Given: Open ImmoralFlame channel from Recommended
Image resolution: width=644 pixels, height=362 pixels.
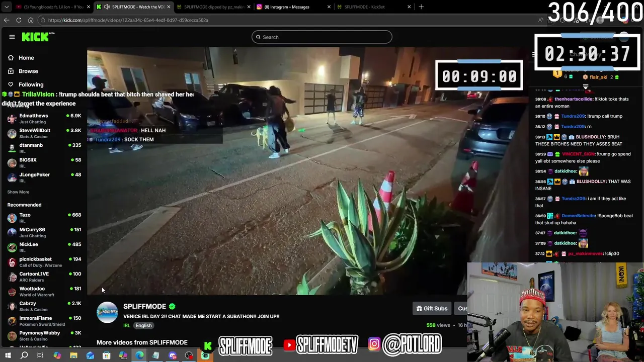Looking at the screenshot, I should tap(43, 321).
